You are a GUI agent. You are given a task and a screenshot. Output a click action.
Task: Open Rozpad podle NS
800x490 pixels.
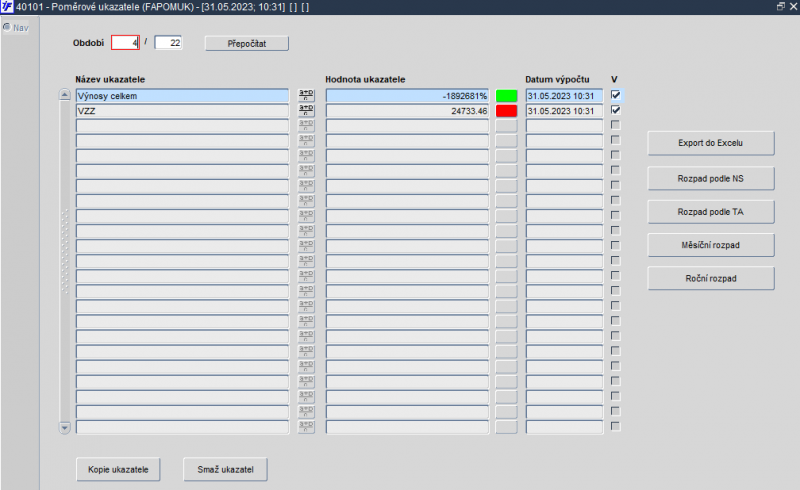[x=711, y=179]
